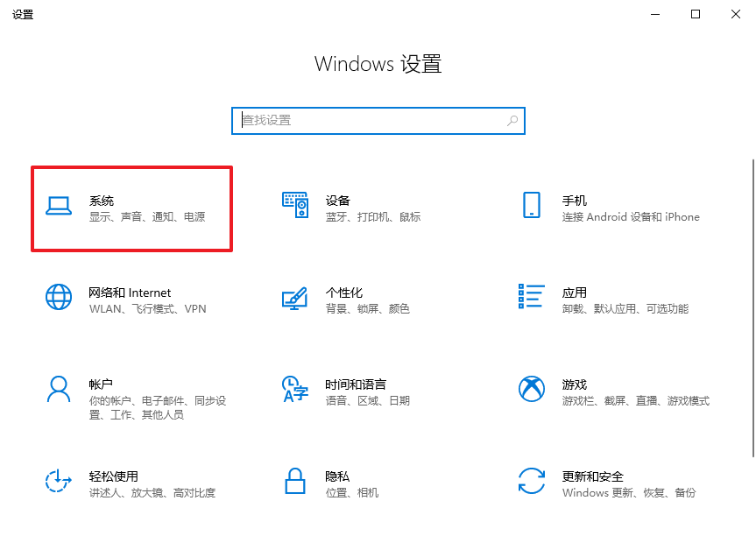Screen dimensions: 756x543
Task: Open the 帐户 person icon
Action: coord(58,389)
